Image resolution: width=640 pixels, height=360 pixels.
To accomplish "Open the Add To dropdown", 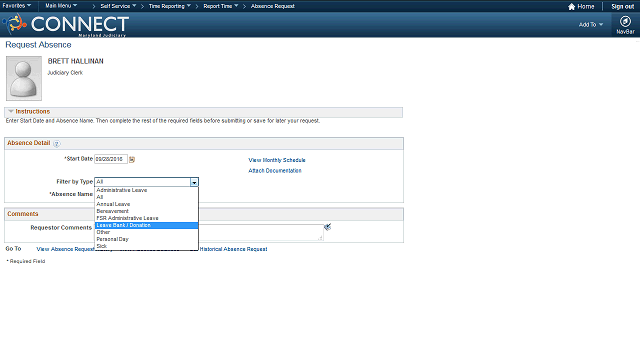I will [x=591, y=25].
